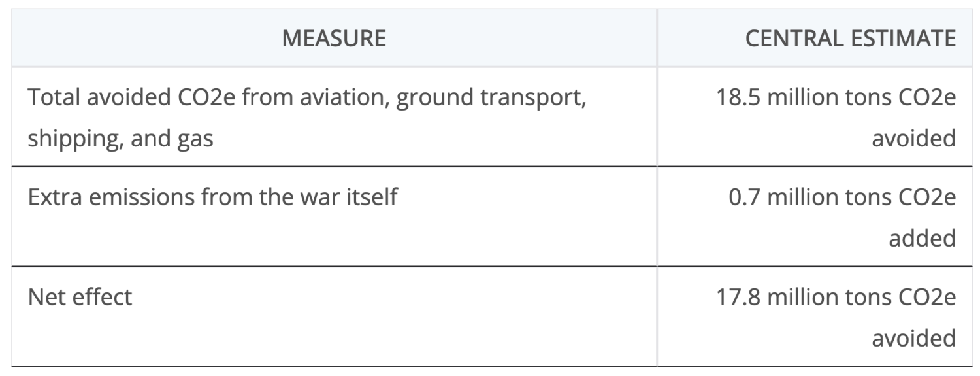Select the 0.7 million tons CO2e value
This screenshot has width=980, height=376.
[842, 197]
